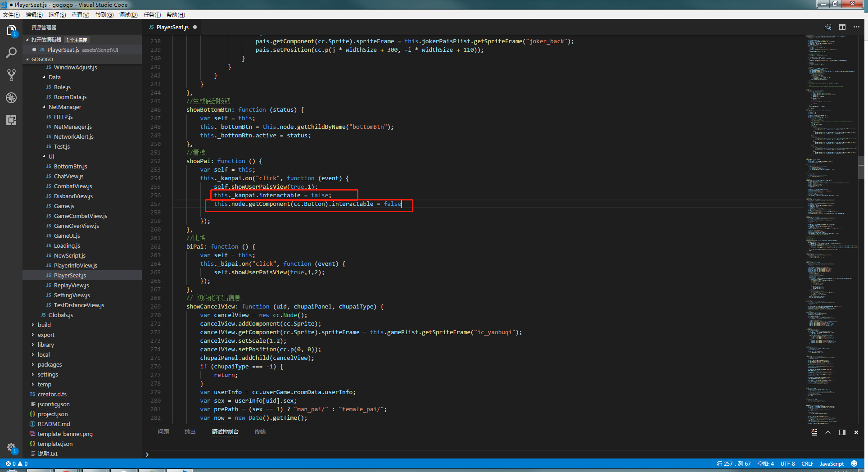Change language mode JavaScript
This screenshot has height=472, width=868.
click(832, 463)
